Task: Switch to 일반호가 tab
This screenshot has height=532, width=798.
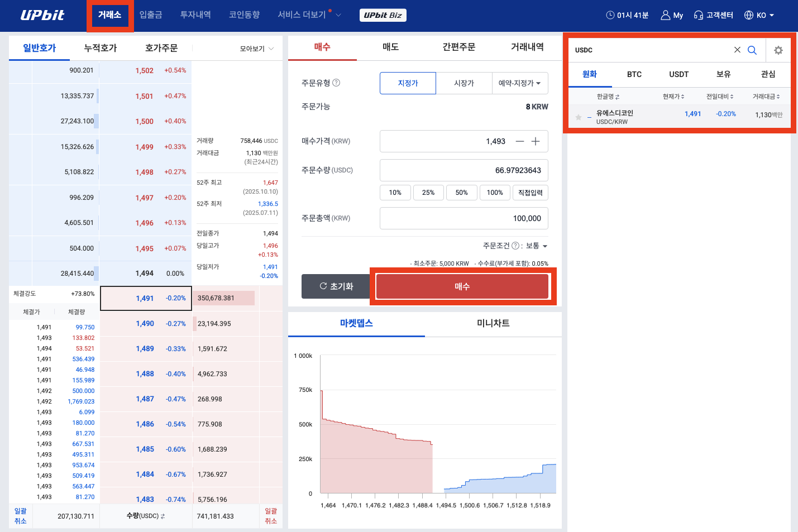Action: (39, 48)
